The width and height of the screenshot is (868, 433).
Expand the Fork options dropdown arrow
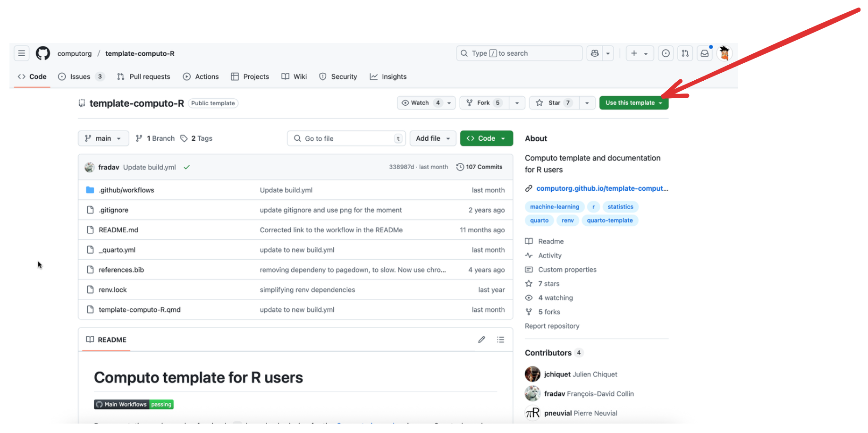pyautogui.click(x=517, y=102)
